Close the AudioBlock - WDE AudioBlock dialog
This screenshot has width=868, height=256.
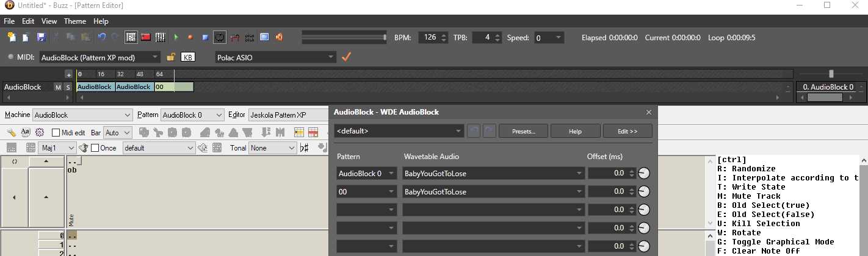(x=649, y=112)
